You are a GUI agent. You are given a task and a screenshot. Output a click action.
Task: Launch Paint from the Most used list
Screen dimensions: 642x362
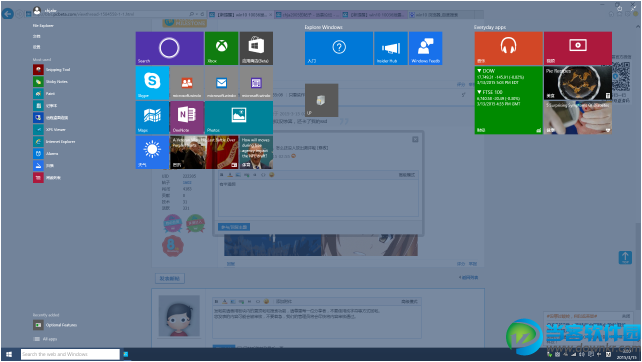[x=44, y=94]
